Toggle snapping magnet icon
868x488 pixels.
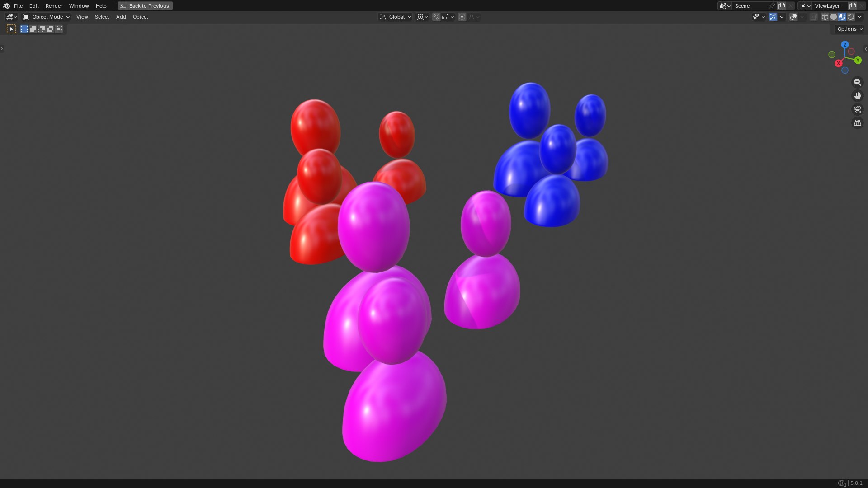click(x=436, y=17)
